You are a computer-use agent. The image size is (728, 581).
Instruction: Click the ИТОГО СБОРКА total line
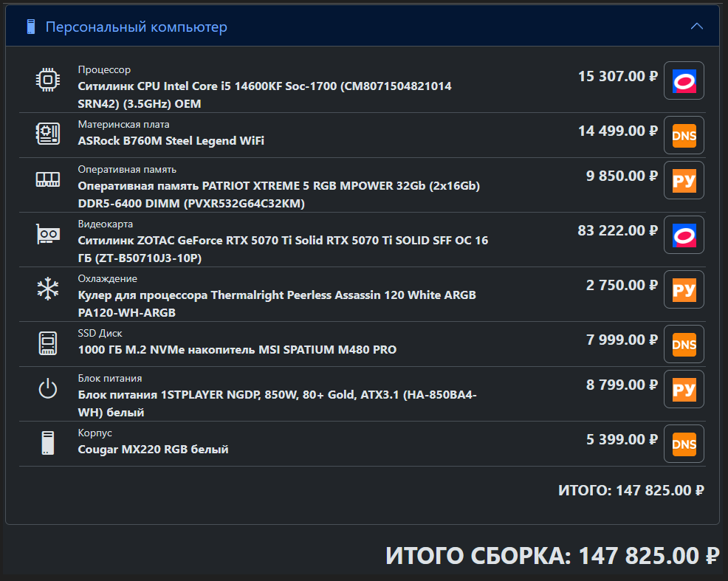pyautogui.click(x=552, y=555)
